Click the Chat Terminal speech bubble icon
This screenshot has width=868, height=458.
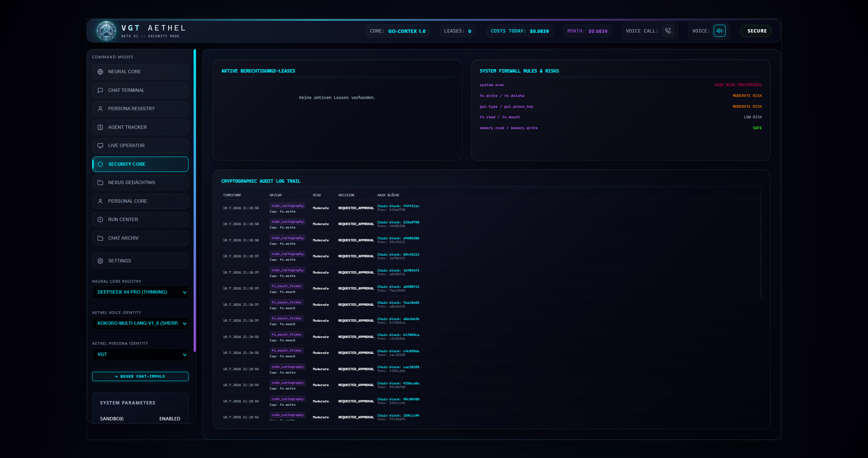(100, 91)
